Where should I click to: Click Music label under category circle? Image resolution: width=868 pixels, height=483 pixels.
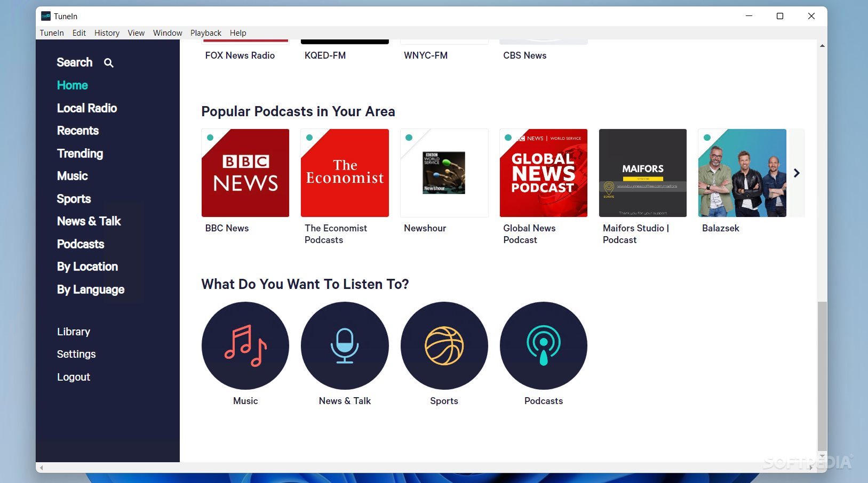coord(245,401)
